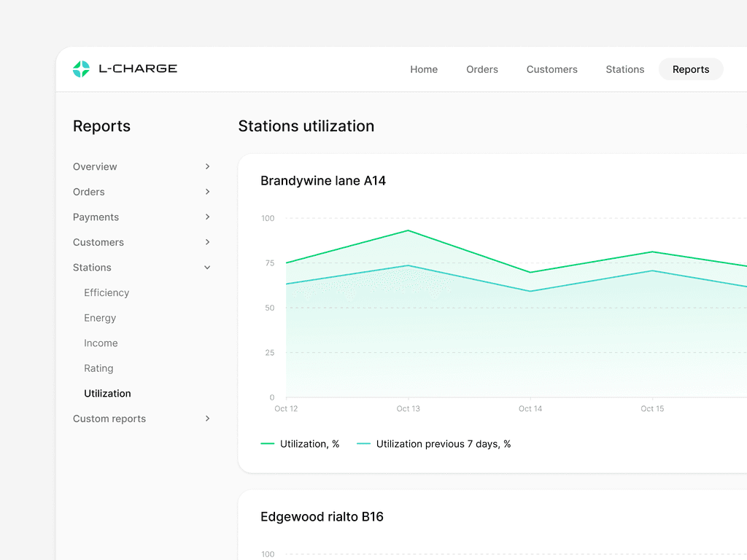The width and height of the screenshot is (747, 560).
Task: Open the Rating report
Action: [98, 368]
